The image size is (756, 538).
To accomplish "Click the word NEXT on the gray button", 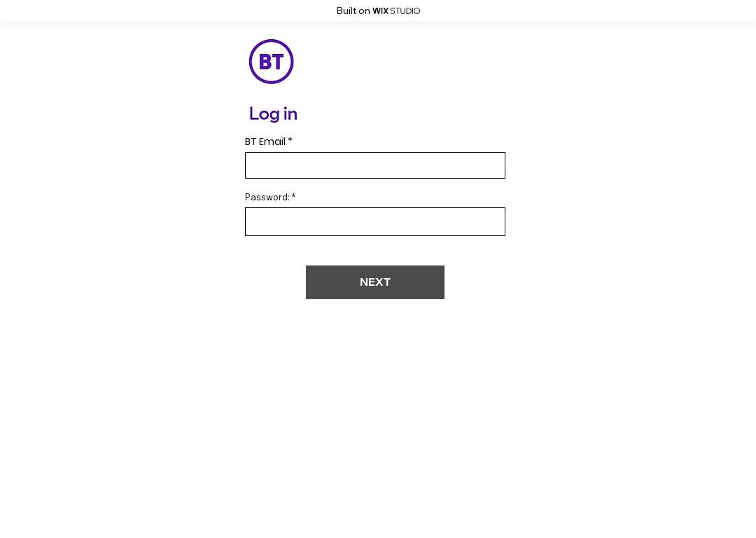I will (375, 282).
